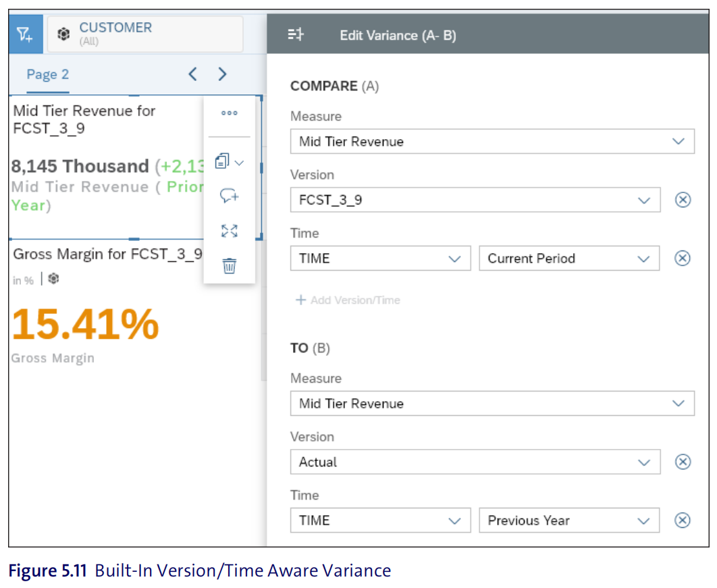Screen dimensions: 717x588
Task: Remove the Previous Year time entry
Action: 683,520
